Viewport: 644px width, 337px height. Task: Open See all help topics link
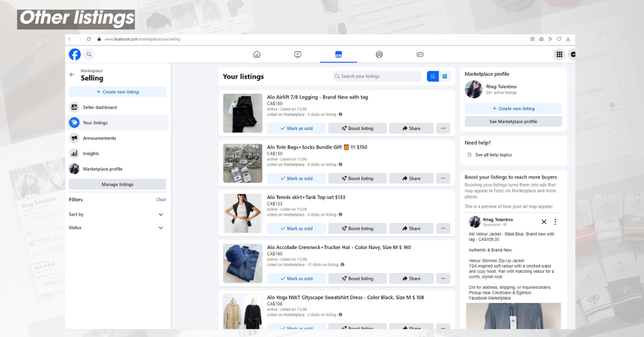coord(493,155)
